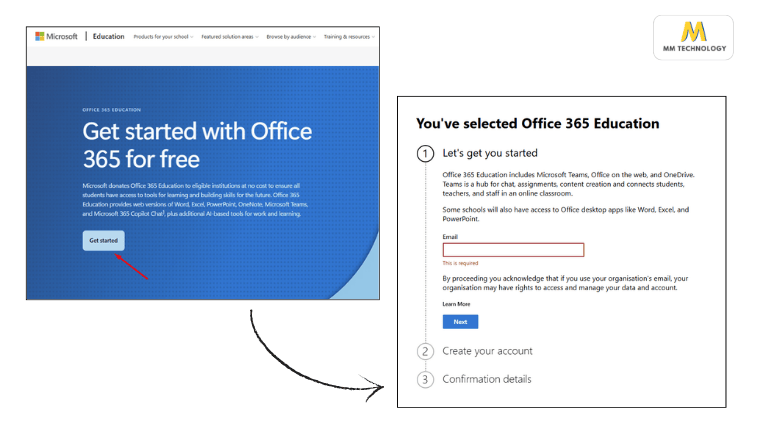This screenshot has width=760, height=430.
Task: Click the 'OFFICE 365 EDUCATION' small label
Action: pos(111,110)
